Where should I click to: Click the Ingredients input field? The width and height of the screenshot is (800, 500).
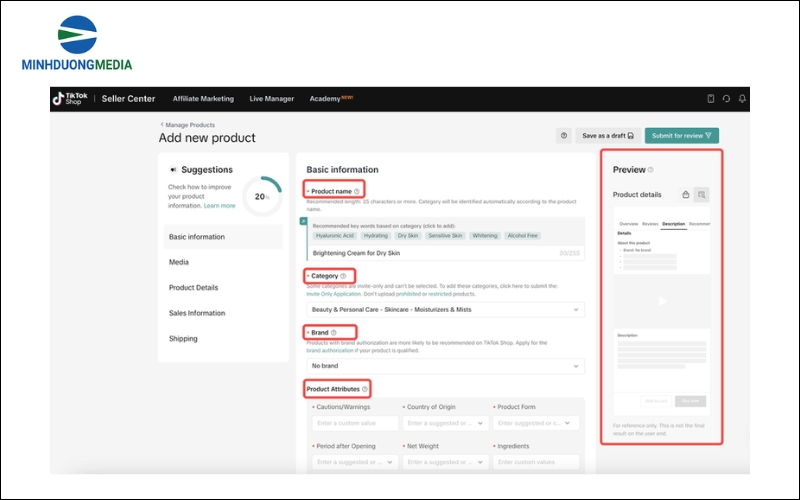pos(536,462)
